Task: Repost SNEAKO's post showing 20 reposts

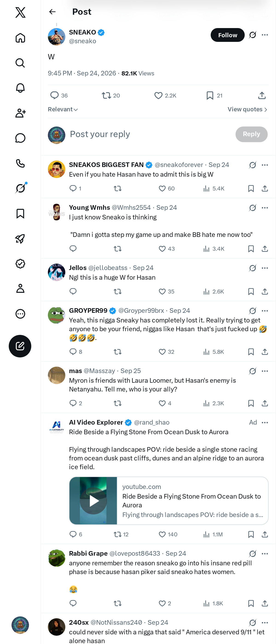Action: point(111,95)
